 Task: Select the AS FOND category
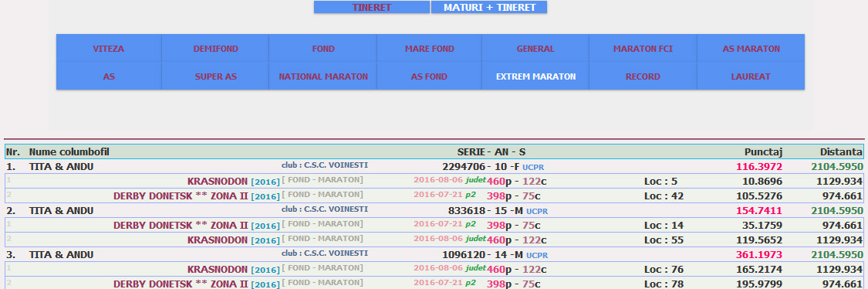point(430,76)
